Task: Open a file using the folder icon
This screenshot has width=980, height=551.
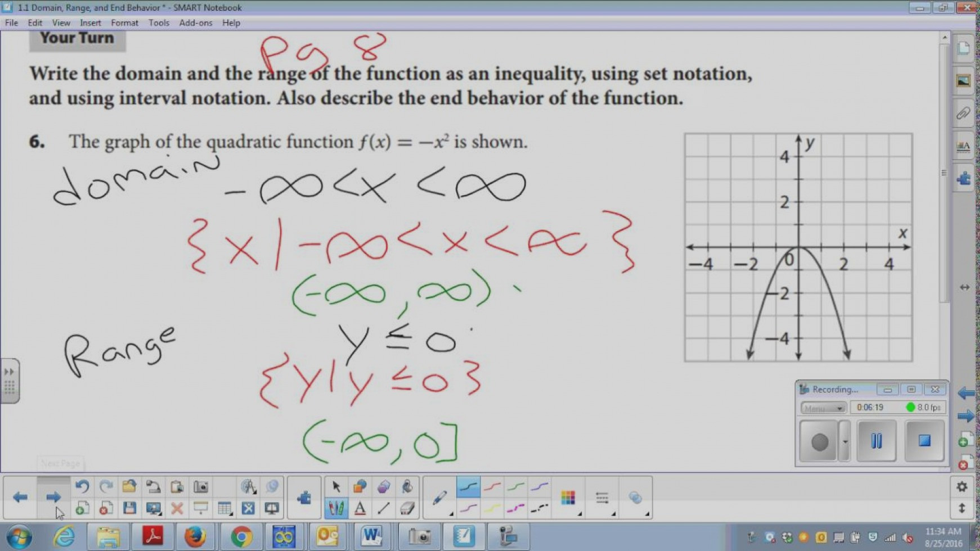Action: pos(129,486)
